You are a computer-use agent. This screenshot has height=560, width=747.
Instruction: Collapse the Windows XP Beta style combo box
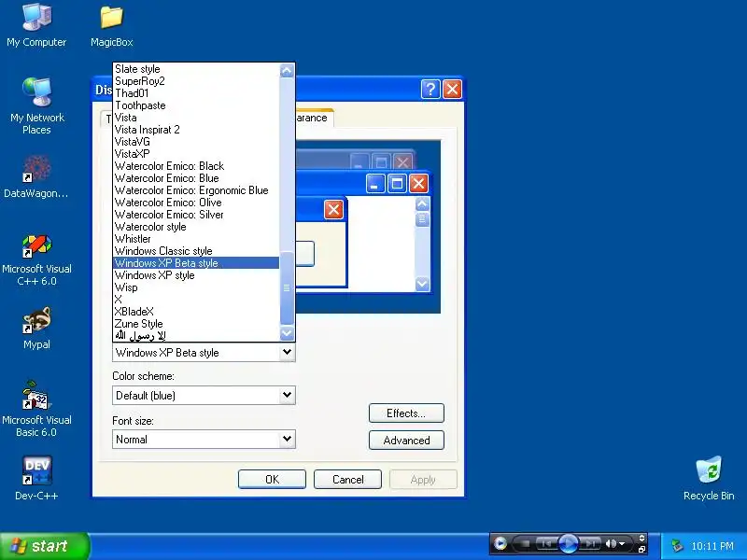[287, 353]
